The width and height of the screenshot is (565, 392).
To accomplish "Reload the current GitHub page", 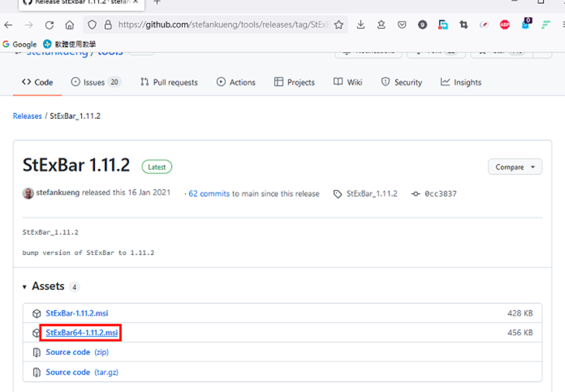I will pyautogui.click(x=49, y=25).
